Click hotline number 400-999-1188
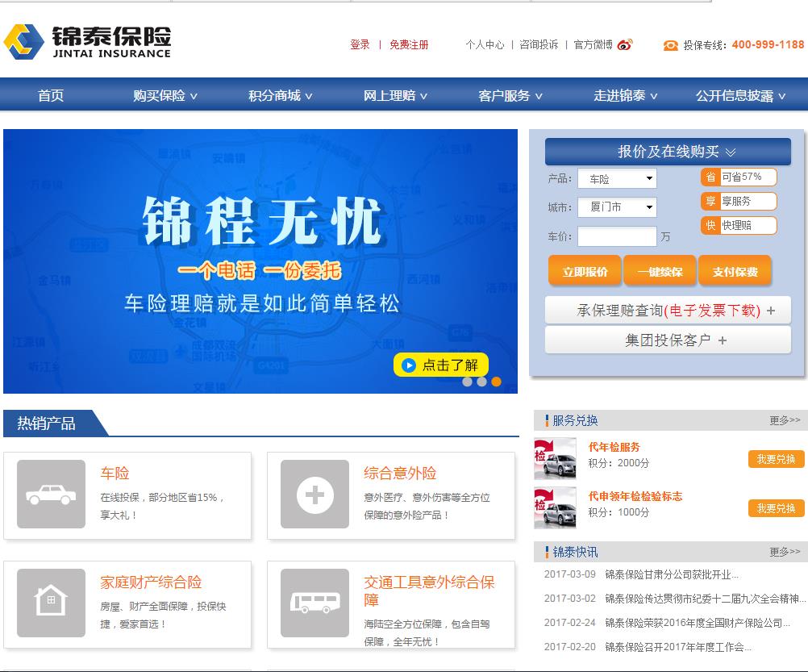This screenshot has height=672, width=808. tap(768, 45)
